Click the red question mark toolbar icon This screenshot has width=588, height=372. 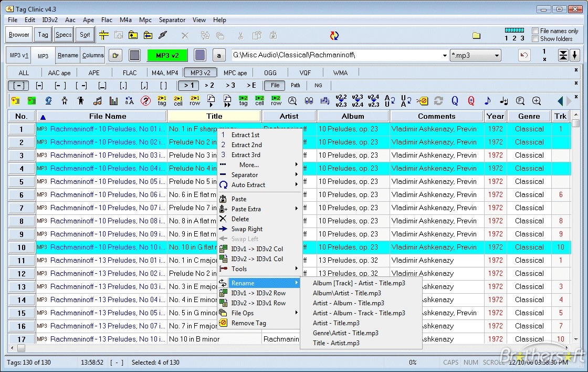146,101
